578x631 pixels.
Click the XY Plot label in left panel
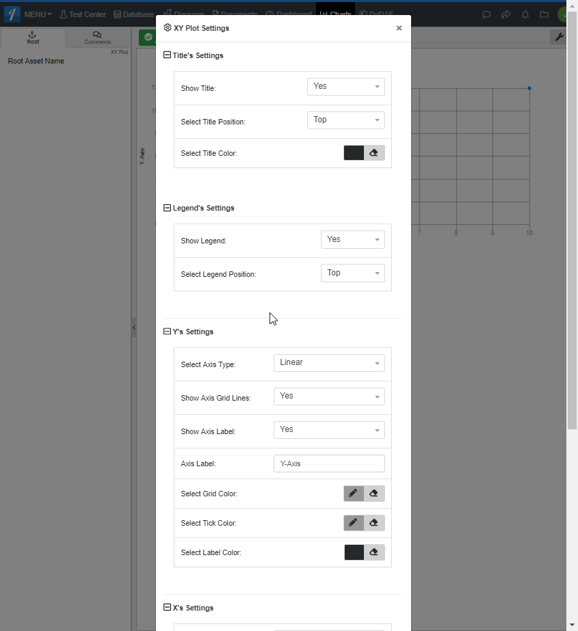(x=119, y=52)
